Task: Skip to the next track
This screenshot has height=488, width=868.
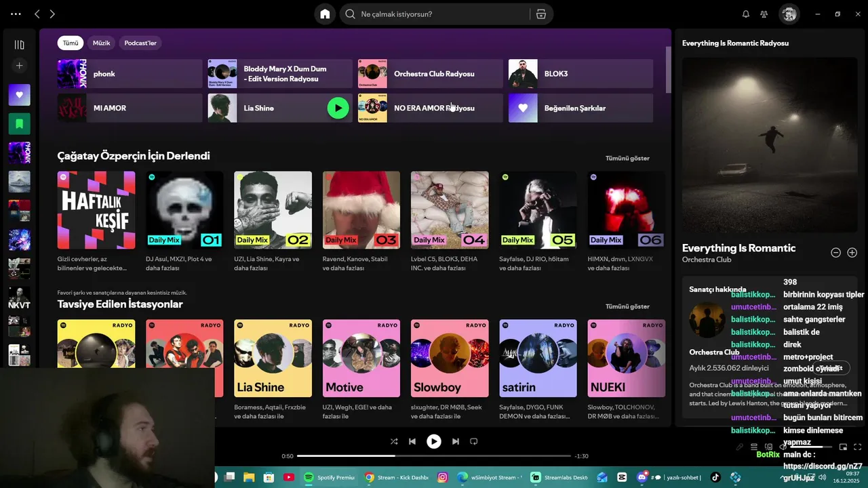Action: [456, 441]
